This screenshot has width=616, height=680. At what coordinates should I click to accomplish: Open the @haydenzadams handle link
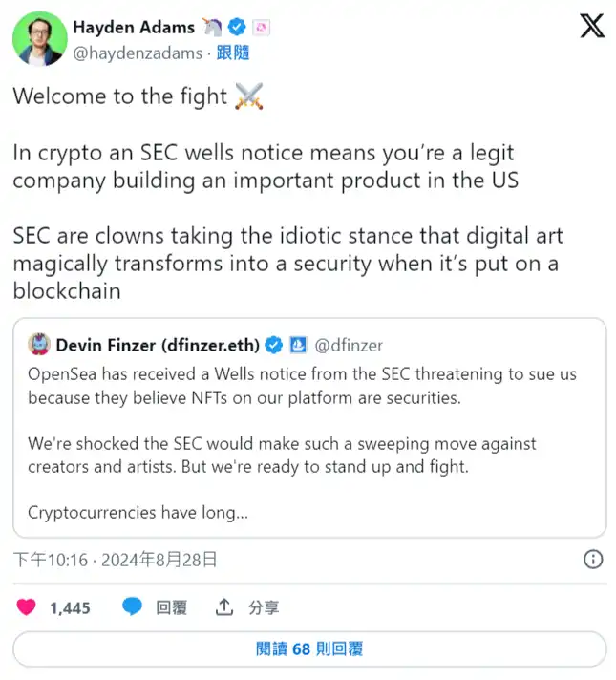pyautogui.click(x=138, y=53)
